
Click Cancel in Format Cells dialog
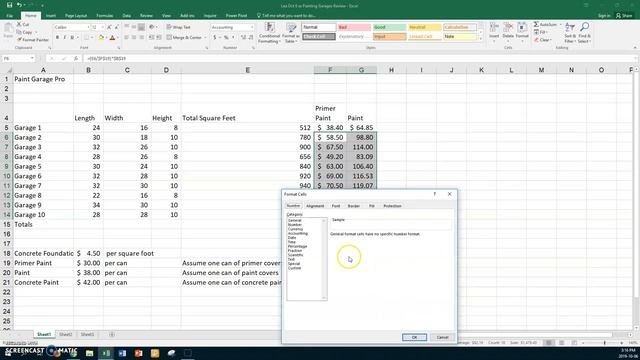(x=442, y=337)
